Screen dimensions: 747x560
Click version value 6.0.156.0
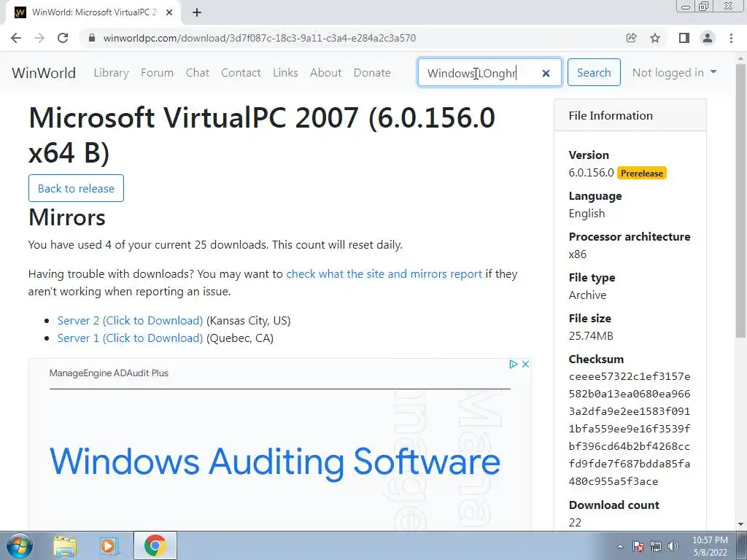tap(591, 173)
